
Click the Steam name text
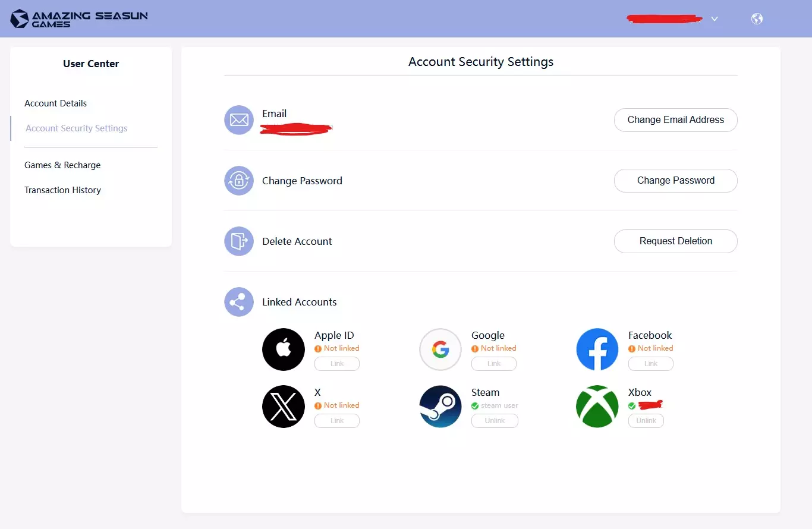(x=485, y=392)
